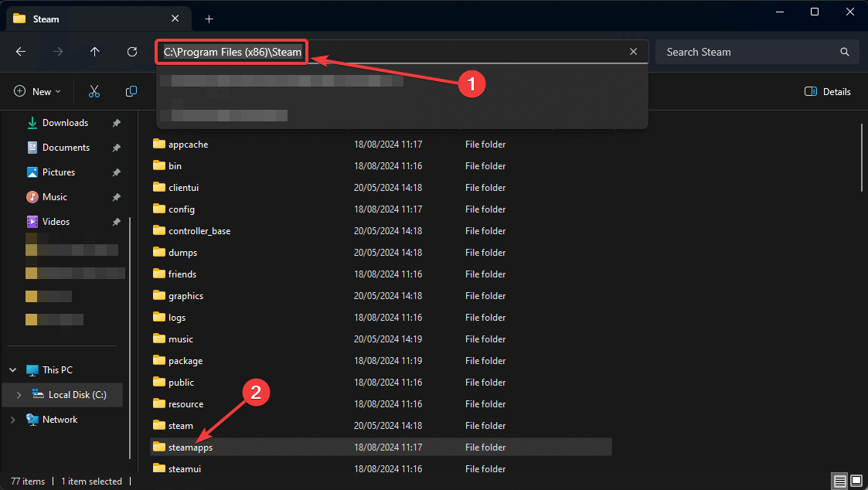Unpin Downloads using its pin icon
This screenshot has width=868, height=490.
[116, 123]
